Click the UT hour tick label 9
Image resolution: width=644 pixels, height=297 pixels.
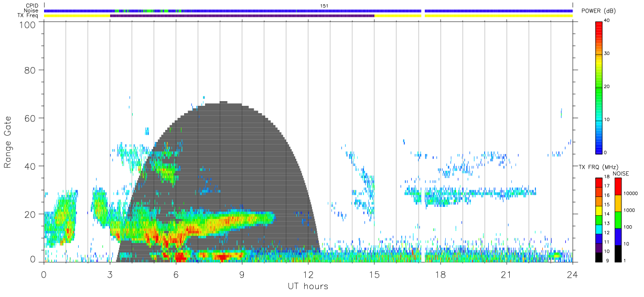pos(242,274)
